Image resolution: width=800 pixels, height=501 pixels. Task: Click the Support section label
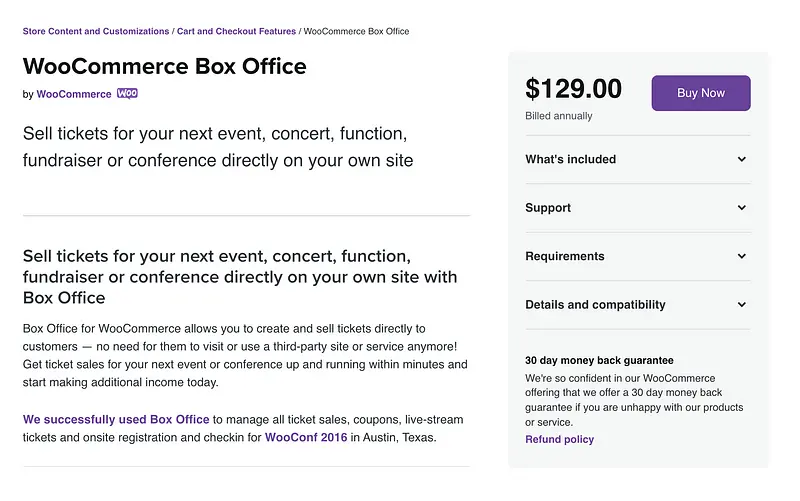[548, 208]
